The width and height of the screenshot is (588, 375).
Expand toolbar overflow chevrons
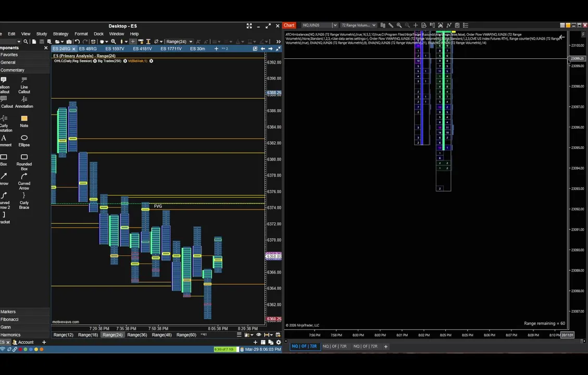point(278,42)
